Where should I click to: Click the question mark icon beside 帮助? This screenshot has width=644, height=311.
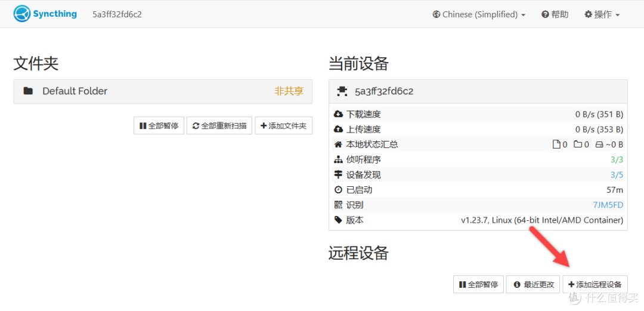(x=546, y=14)
